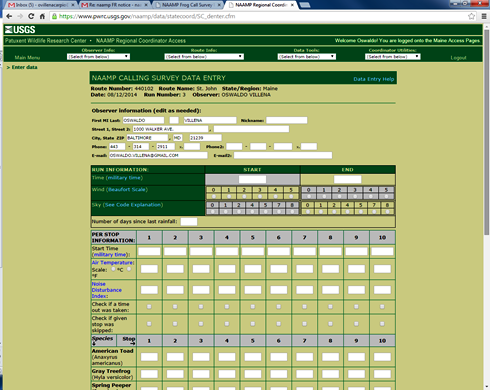Image resolution: width=490 pixels, height=390 pixels.
Task: Open the Data Entry Help link
Action: pos(374,79)
